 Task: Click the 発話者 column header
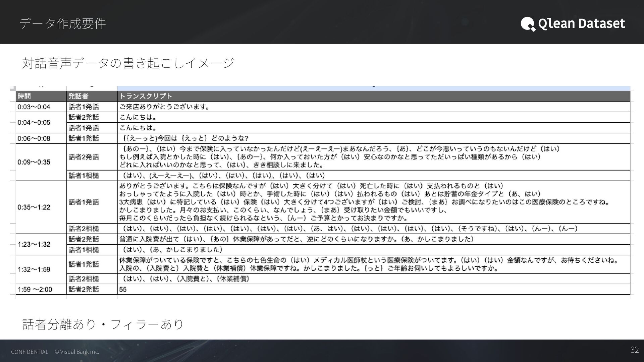[92, 96]
